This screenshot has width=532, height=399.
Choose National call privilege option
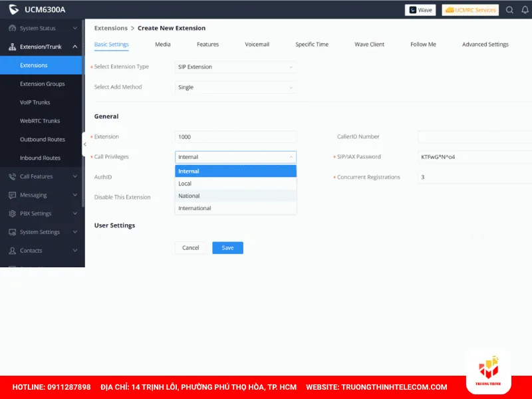point(235,196)
